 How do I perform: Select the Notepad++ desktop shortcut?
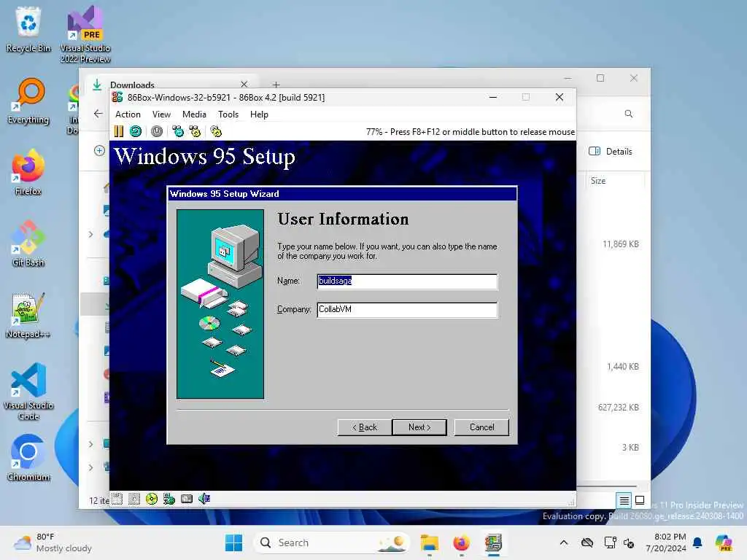28,315
